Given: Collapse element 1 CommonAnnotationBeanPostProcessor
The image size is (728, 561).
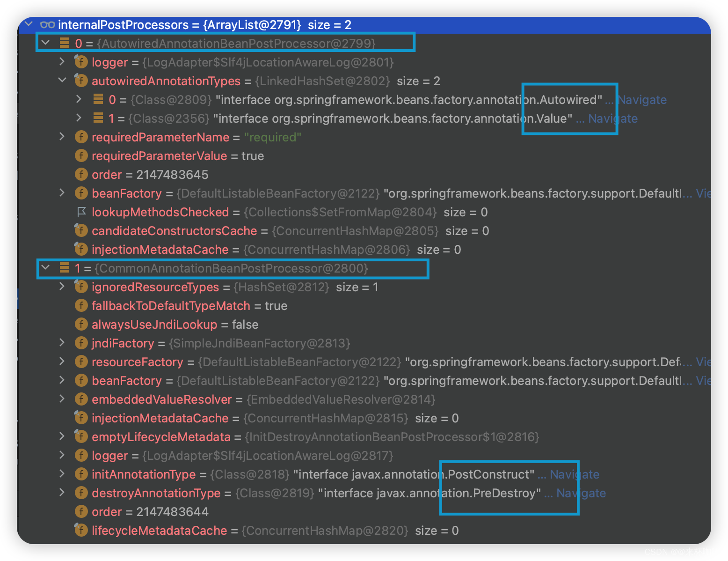Looking at the screenshot, I should tap(45, 267).
